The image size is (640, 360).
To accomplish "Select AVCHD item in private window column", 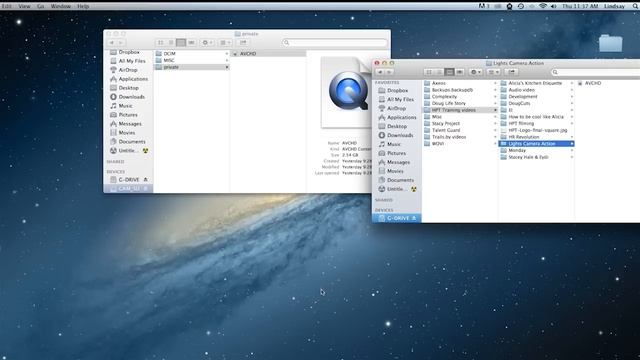I will tap(269, 53).
